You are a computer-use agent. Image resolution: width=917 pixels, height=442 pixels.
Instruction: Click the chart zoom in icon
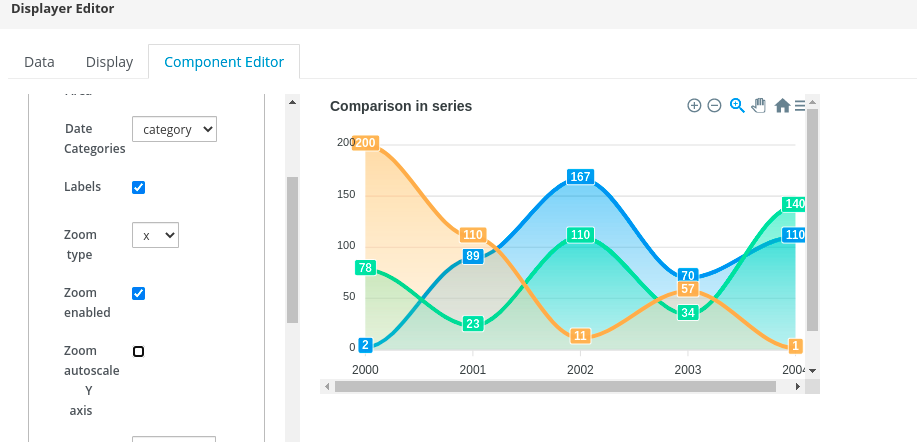coord(694,106)
